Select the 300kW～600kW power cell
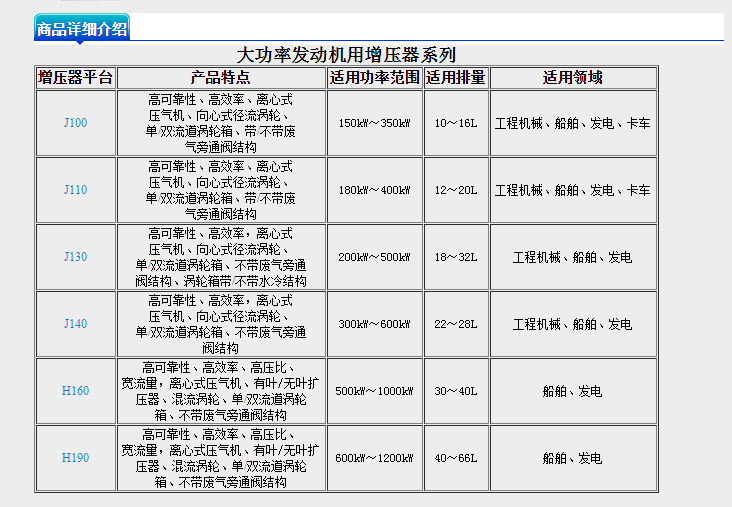The image size is (732, 507). (x=375, y=324)
